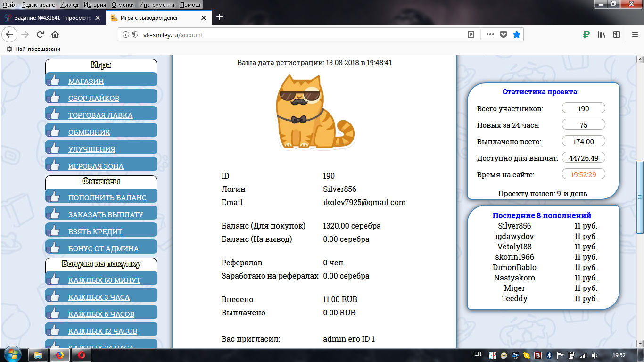Go to СБОР ЛАЙКОВ
This screenshot has width=644, height=362.
tap(94, 98)
